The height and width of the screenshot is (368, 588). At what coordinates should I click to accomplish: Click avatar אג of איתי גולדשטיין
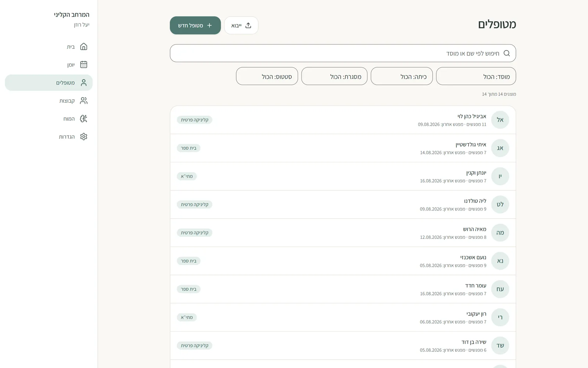500,148
